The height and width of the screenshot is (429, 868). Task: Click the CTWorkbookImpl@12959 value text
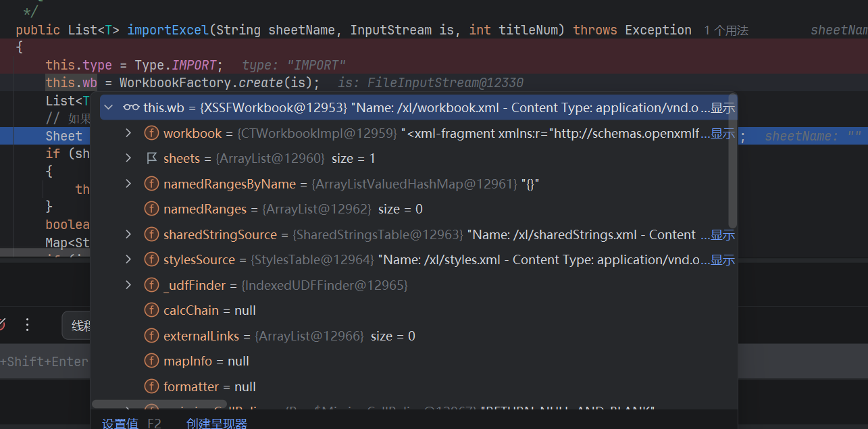point(317,133)
